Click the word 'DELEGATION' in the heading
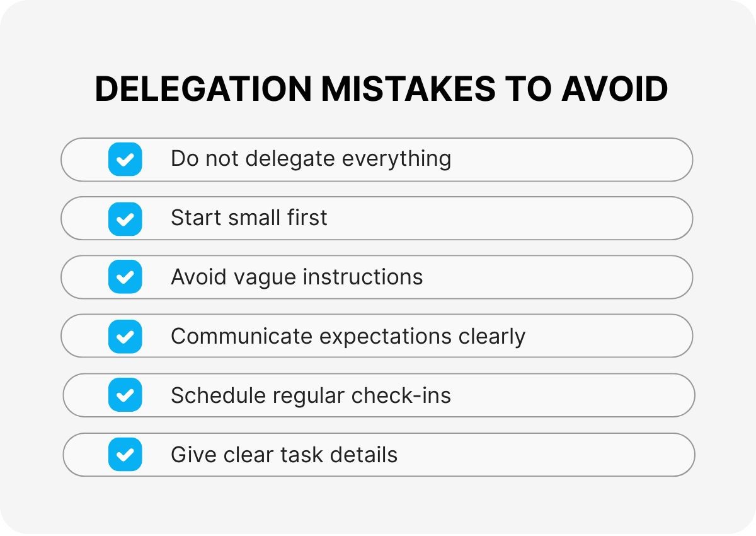 [x=203, y=90]
